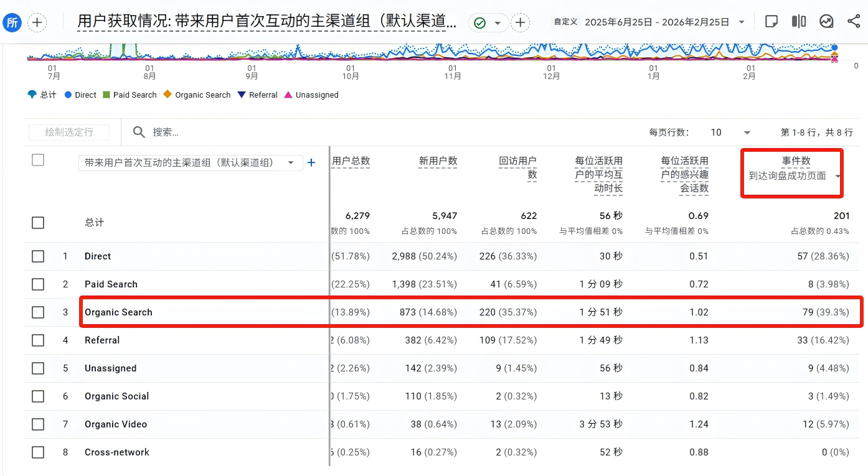Screen dimensions: 868x476
Task: Click the compare columns icon
Action: (x=799, y=22)
